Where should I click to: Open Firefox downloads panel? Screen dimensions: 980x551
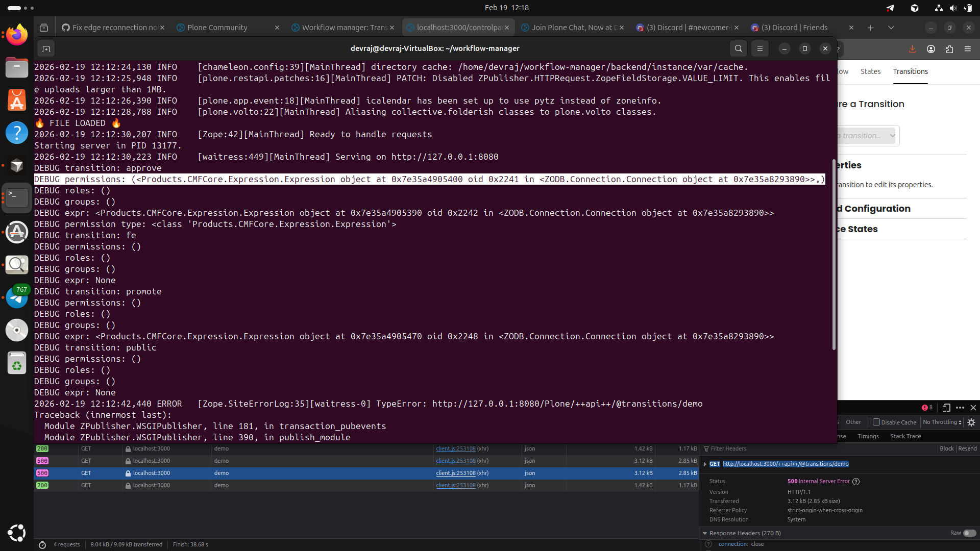912,49
